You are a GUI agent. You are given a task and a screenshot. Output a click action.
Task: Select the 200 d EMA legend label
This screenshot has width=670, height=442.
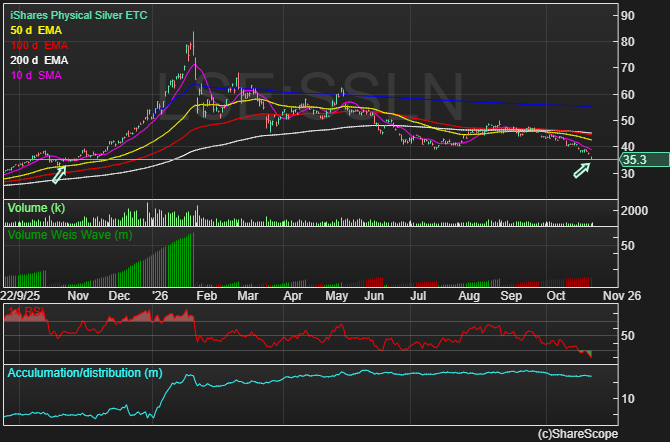click(x=39, y=60)
